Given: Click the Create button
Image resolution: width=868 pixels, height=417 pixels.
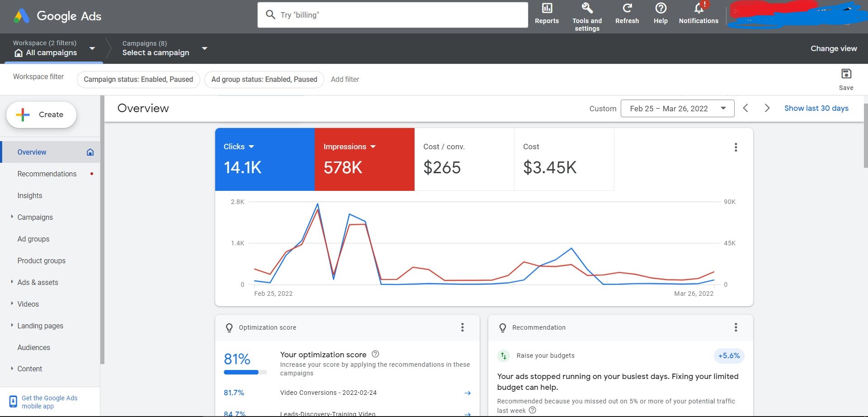Looking at the screenshot, I should [x=41, y=115].
